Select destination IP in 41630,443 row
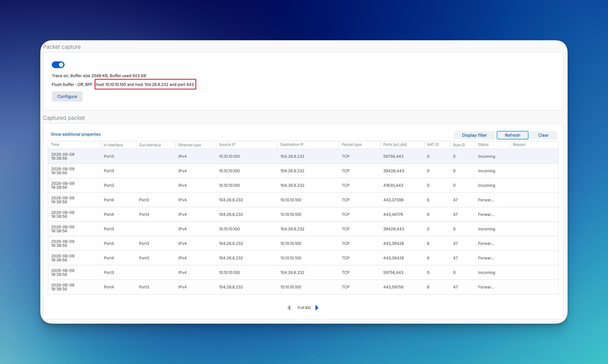608x364 pixels. coord(292,186)
